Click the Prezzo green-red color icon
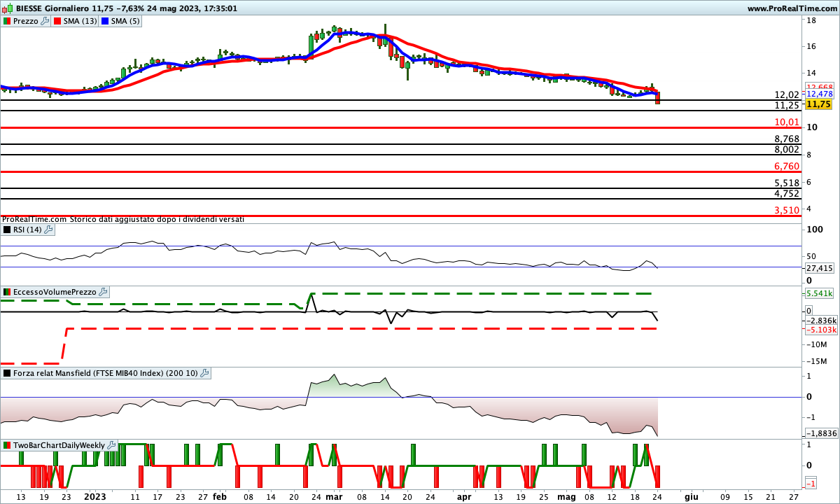 [x=7, y=21]
